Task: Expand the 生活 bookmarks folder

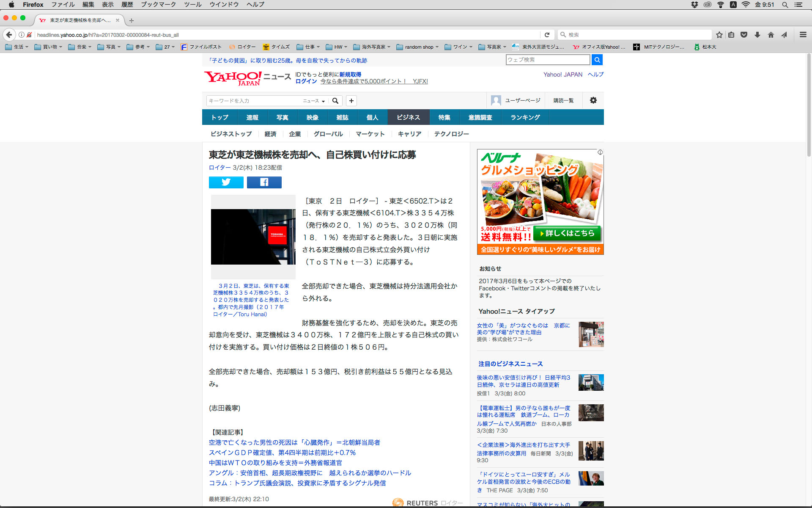Action: 17,47
